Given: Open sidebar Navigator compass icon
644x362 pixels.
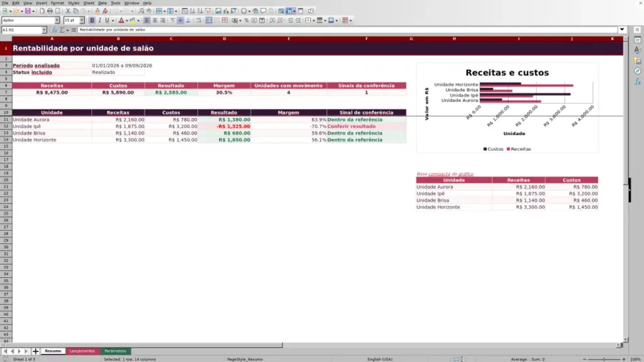Looking at the screenshot, I should pyautogui.click(x=638, y=72).
